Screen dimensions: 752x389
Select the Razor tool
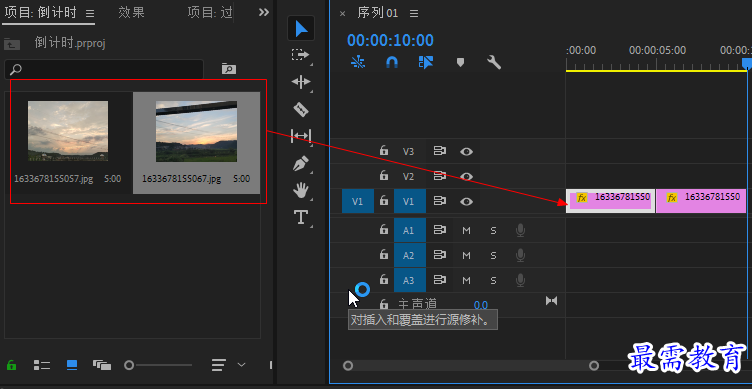coord(301,109)
